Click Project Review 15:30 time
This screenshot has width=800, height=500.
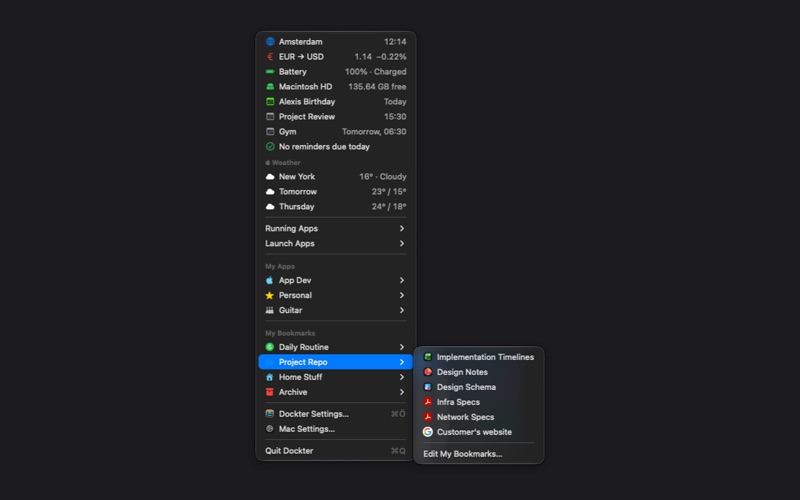pyautogui.click(x=395, y=116)
